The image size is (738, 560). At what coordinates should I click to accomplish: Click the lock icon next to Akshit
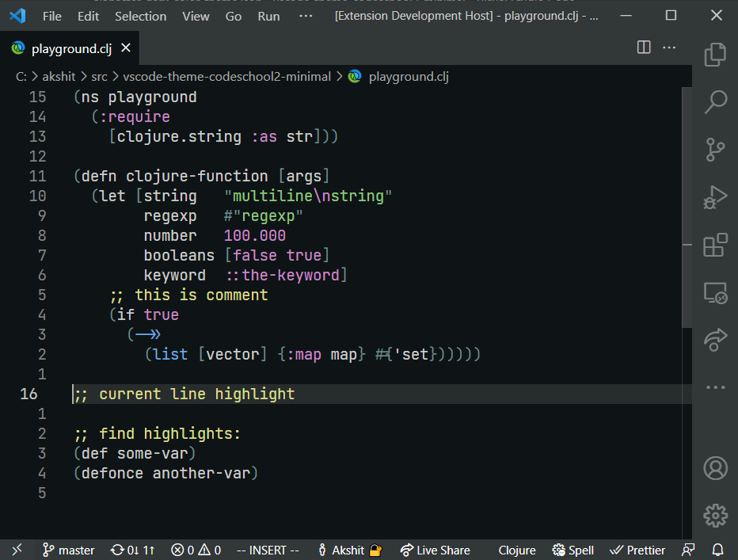pyautogui.click(x=375, y=549)
